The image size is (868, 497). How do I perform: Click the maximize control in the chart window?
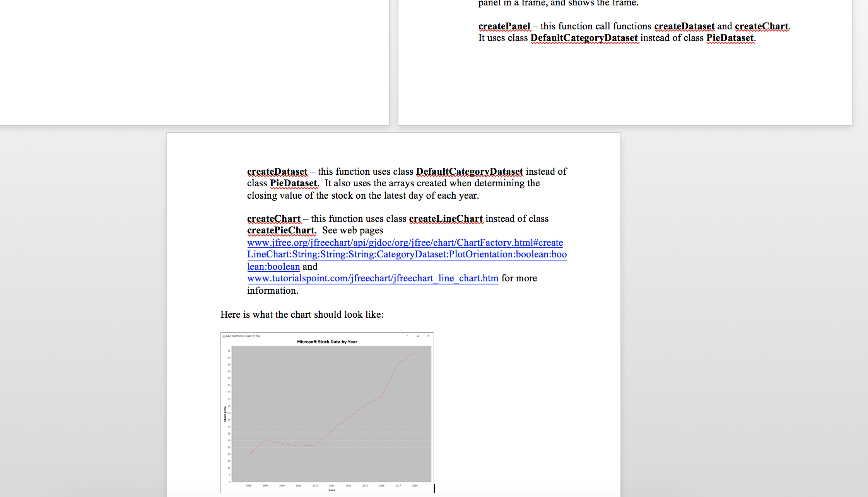click(417, 336)
